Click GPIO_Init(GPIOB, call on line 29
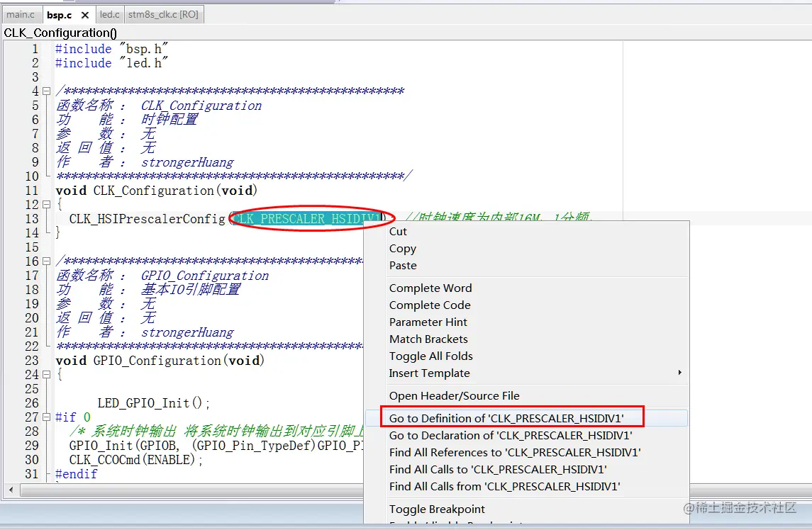812x530 pixels. [x=124, y=446]
